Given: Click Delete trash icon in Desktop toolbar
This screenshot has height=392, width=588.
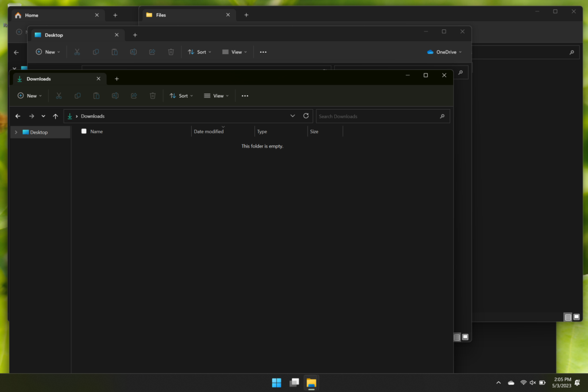Looking at the screenshot, I should [x=171, y=52].
